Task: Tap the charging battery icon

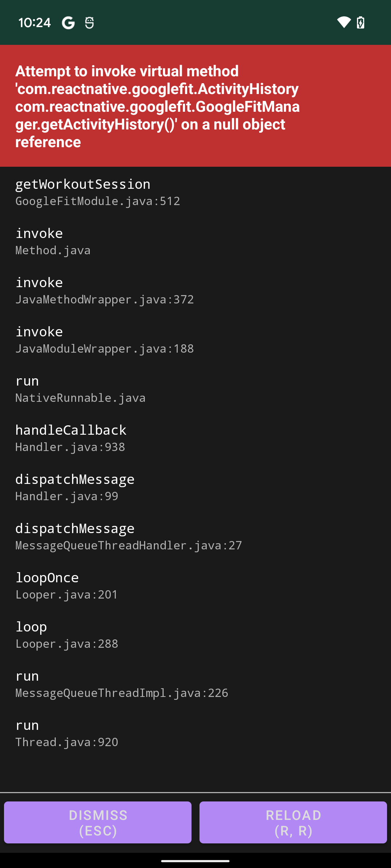Action: pyautogui.click(x=361, y=22)
